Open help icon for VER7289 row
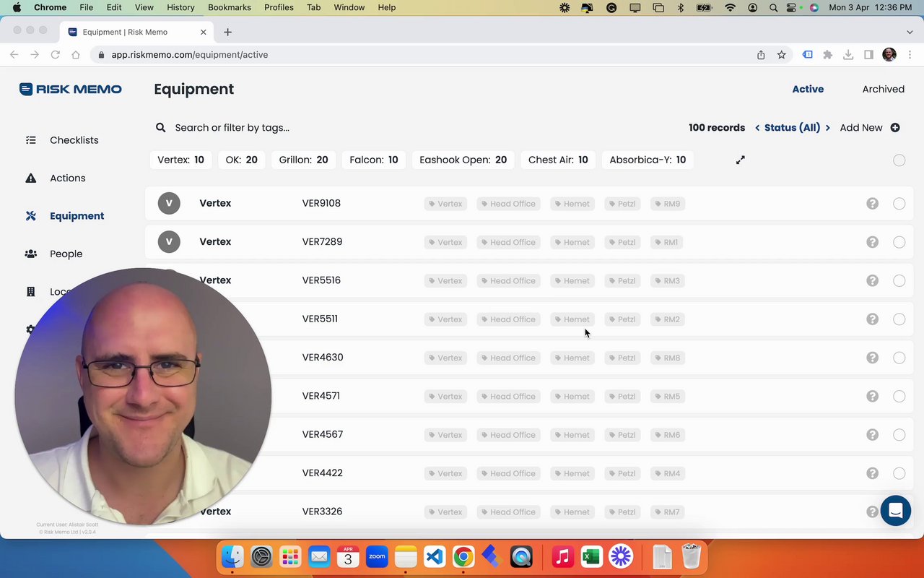The height and width of the screenshot is (578, 924). pyautogui.click(x=873, y=242)
